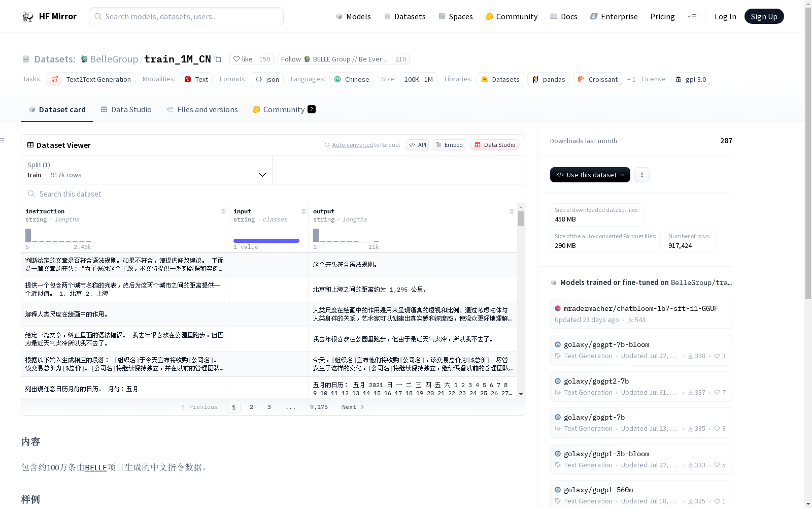Select the gpl-3.0 license tag
The image size is (812, 508).
[691, 79]
